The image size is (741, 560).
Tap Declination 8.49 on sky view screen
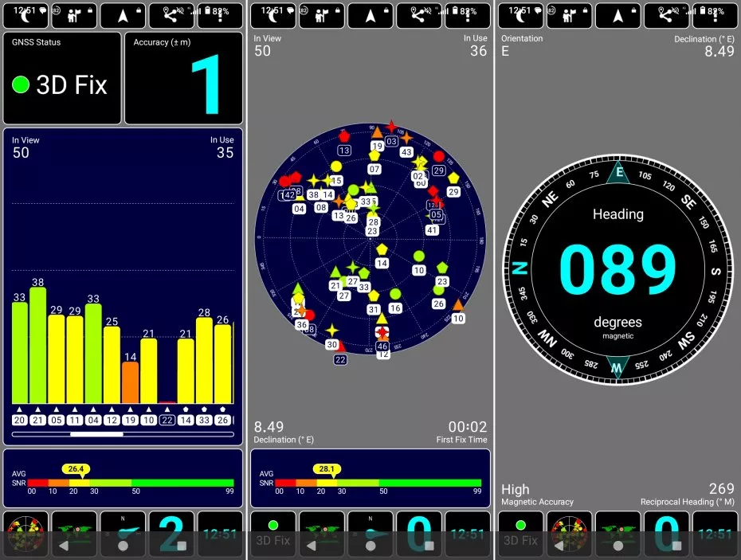pos(269,427)
